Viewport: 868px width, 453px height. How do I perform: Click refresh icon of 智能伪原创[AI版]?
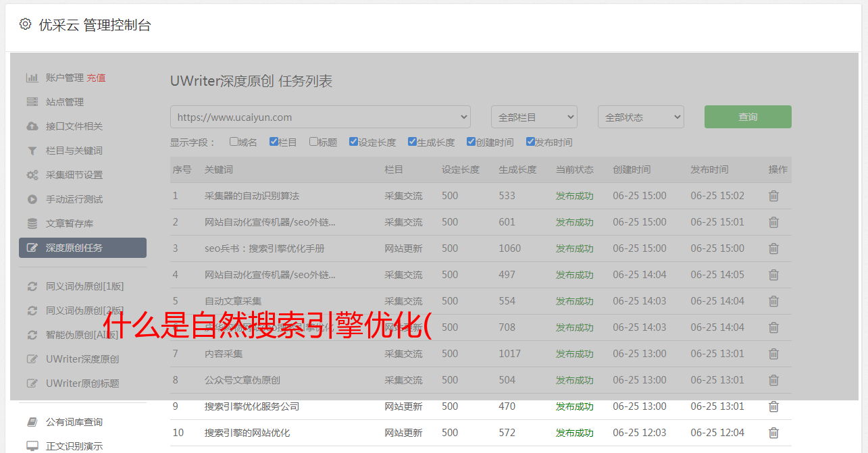point(32,335)
